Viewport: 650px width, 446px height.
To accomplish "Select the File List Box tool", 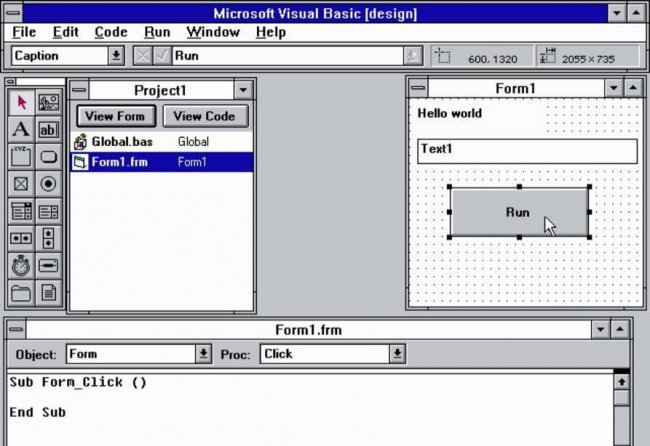I will (x=49, y=293).
